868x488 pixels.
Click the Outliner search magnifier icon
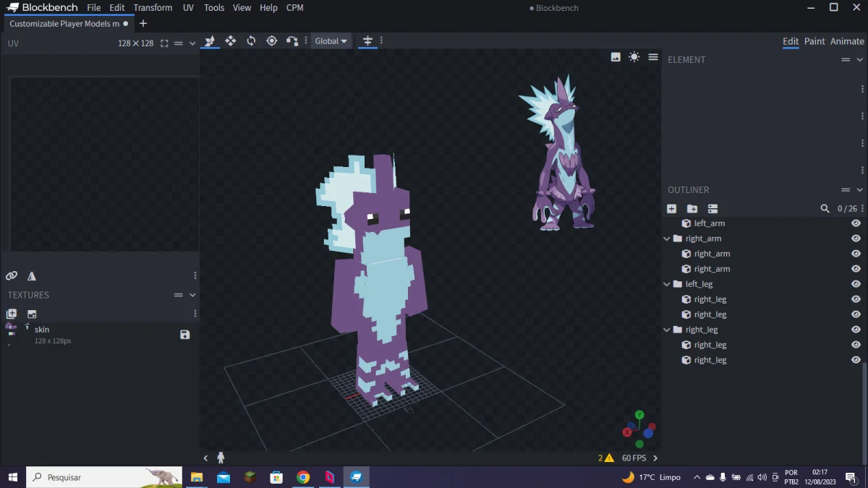[x=825, y=208]
